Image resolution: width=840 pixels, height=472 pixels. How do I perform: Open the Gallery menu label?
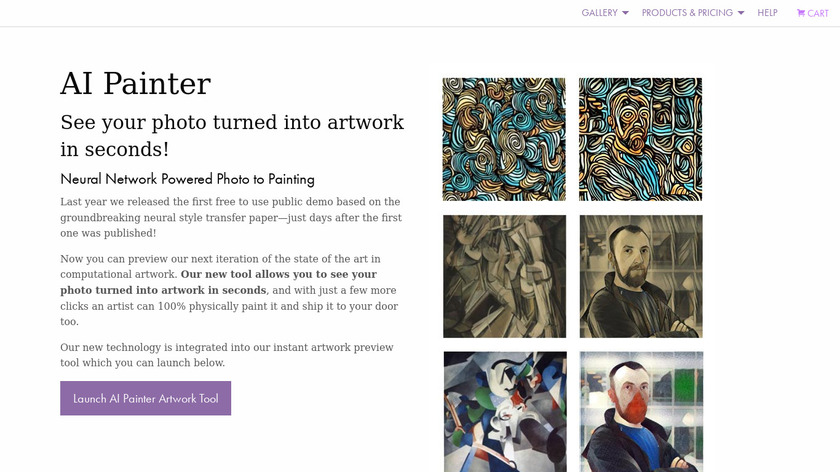[x=599, y=13]
